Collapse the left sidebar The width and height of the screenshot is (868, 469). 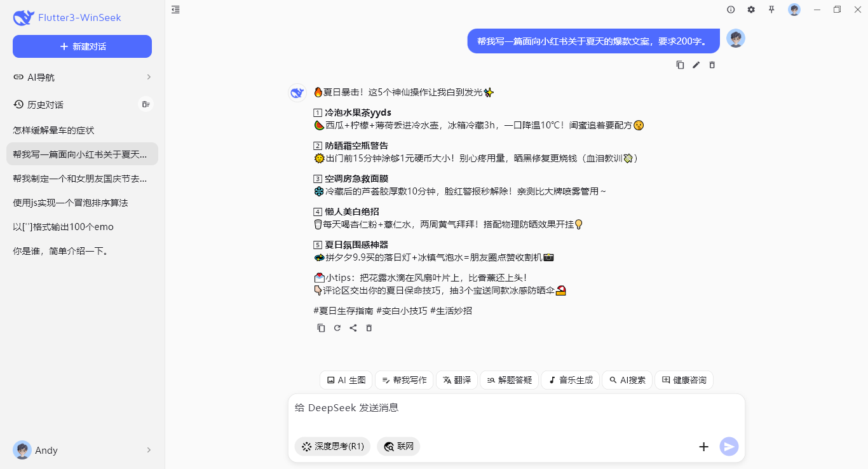(x=175, y=10)
